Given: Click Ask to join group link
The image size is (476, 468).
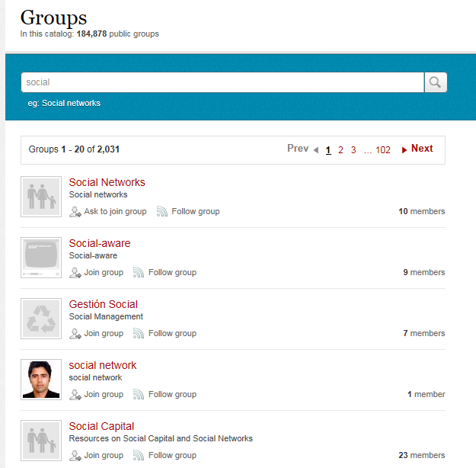Looking at the screenshot, I should click(115, 211).
